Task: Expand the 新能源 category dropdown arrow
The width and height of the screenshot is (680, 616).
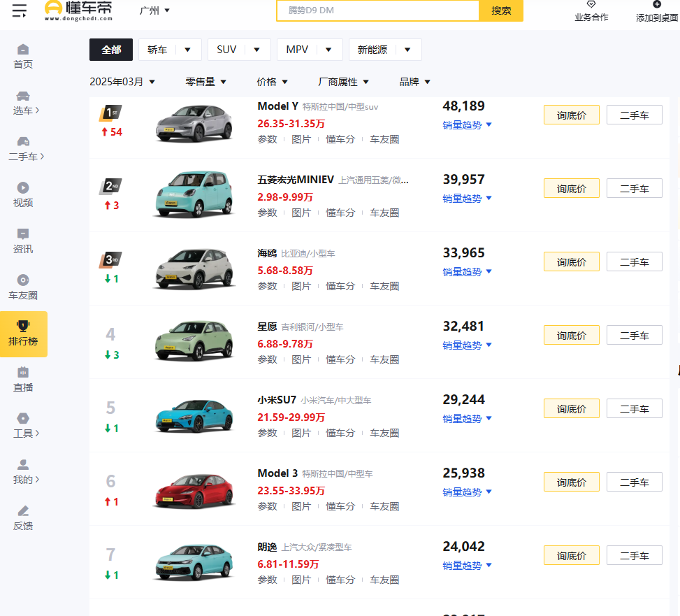Action: coord(407,50)
